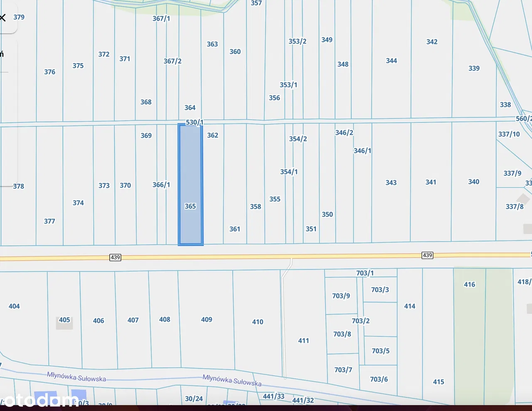532x411 pixels.
Task: Click the gray building on parcel 405
Action: coord(64,322)
